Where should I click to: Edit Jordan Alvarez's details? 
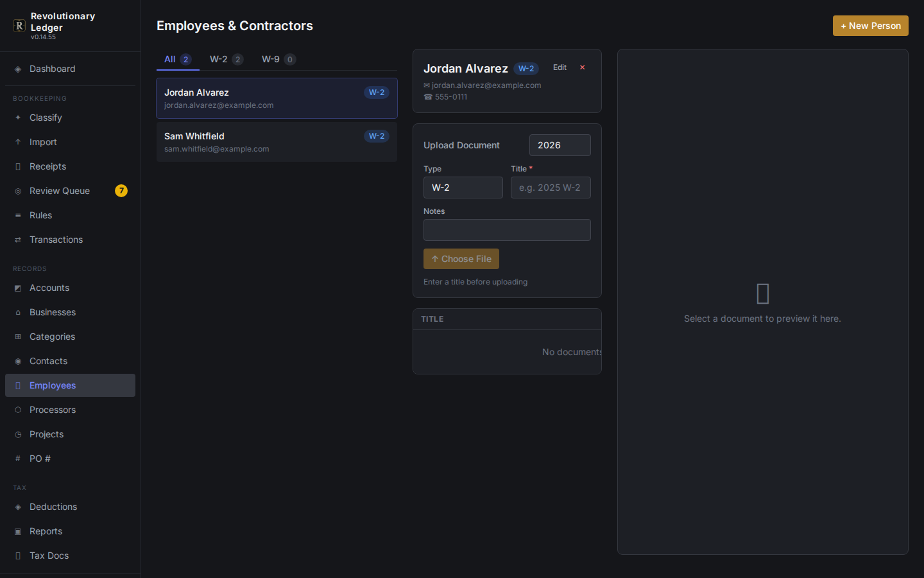point(560,67)
